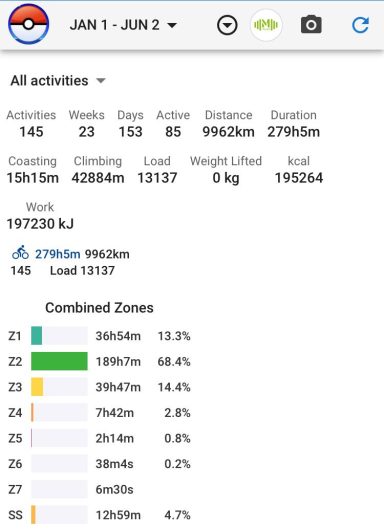The height and width of the screenshot is (530, 384).
Task: Open the blue 279h5m ride total link
Action: [x=57, y=254]
